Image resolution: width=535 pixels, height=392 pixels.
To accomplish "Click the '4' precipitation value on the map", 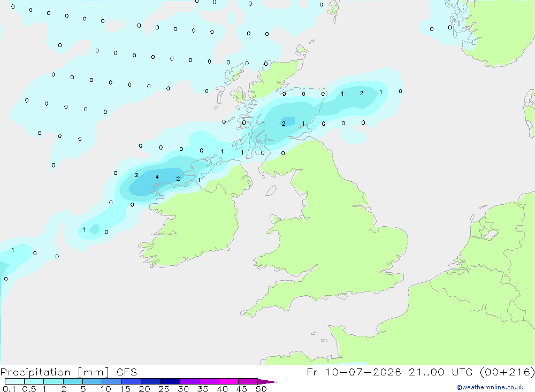I will 157,177.
